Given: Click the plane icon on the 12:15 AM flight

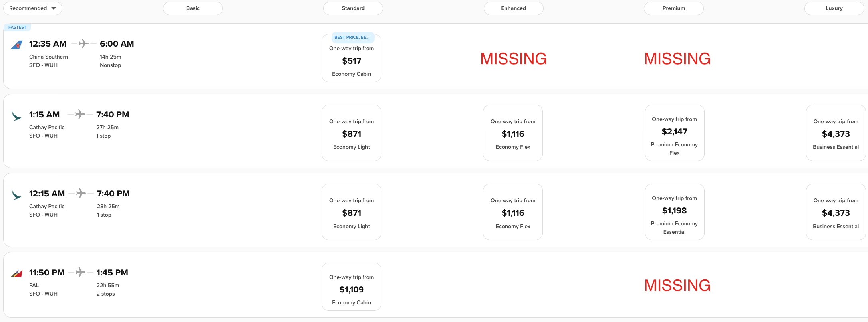Looking at the screenshot, I should (x=81, y=193).
